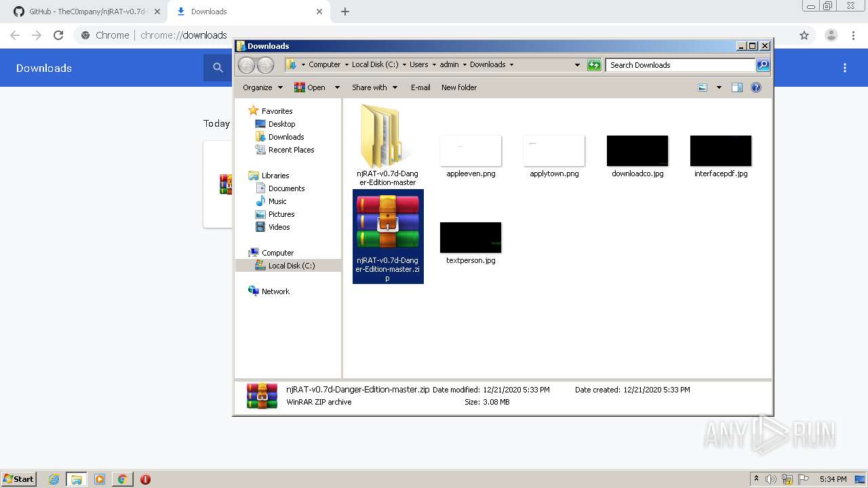Select the njRAT-v0.7d-Danger-Edition-master folder

(x=387, y=145)
